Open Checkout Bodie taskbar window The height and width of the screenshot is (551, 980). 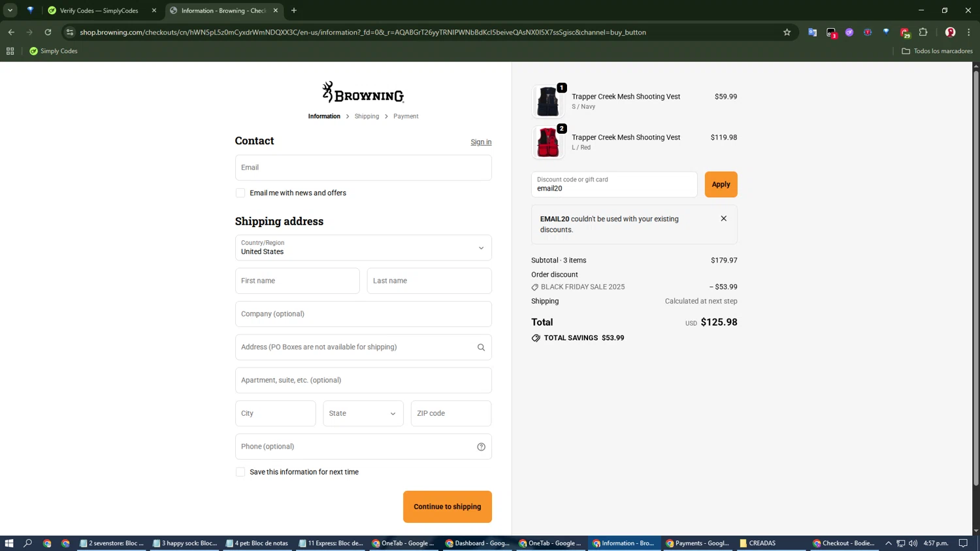[845, 543]
